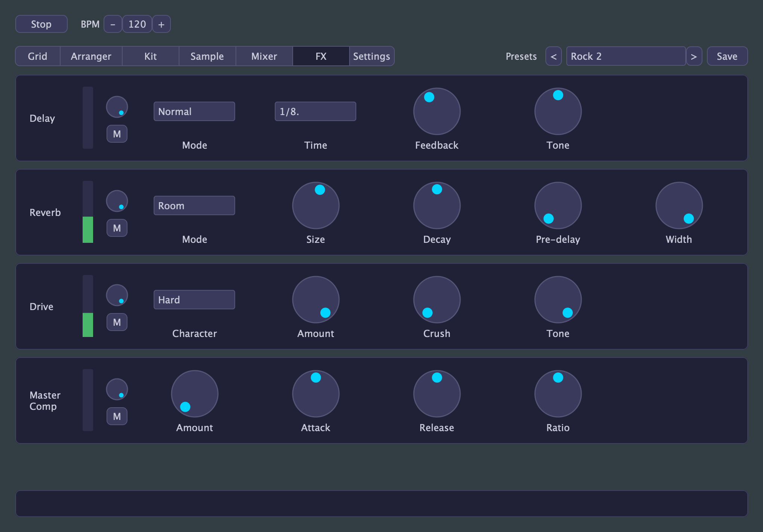
Task: Click the Master Comp level meter bar
Action: coord(88,400)
